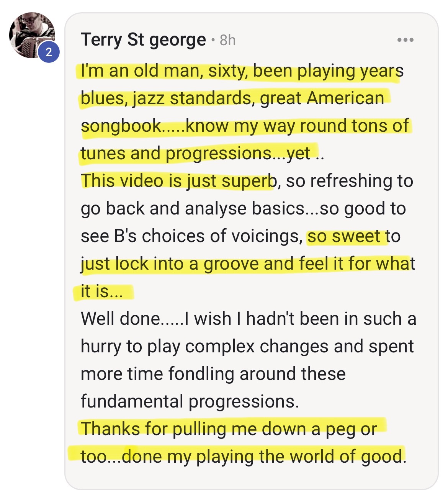Click the line "go back and analyse basics"
This screenshot has height=496, width=448.
(192, 209)
